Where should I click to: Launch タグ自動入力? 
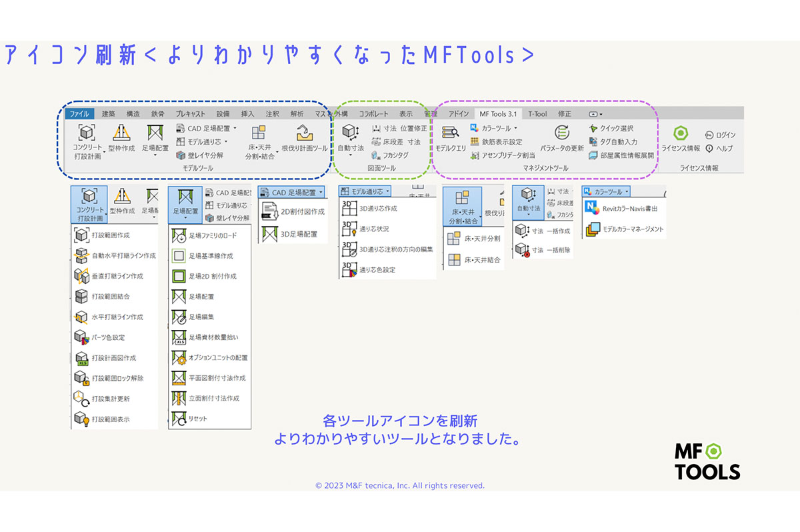[614, 141]
